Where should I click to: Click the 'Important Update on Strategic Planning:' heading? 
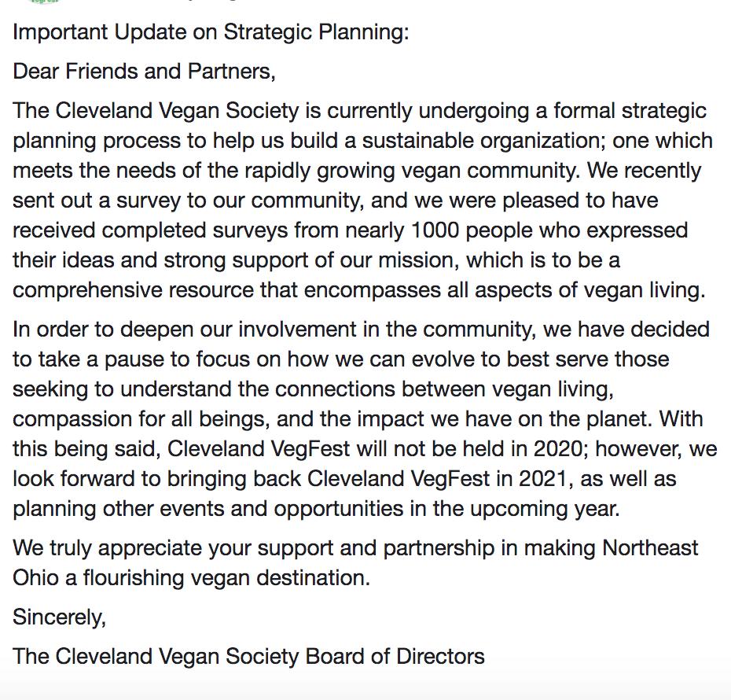211,32
